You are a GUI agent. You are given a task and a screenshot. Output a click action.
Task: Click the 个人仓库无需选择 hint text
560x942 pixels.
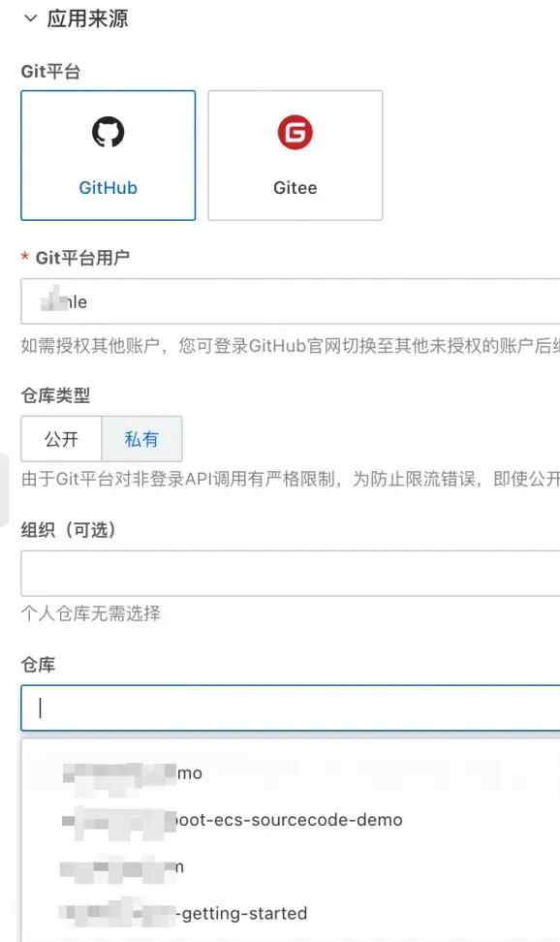click(91, 613)
